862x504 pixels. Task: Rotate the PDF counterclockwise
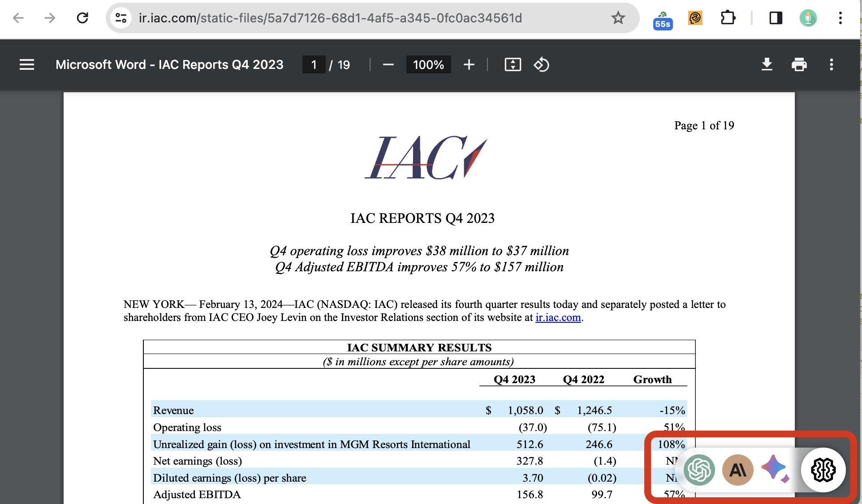[x=541, y=65]
